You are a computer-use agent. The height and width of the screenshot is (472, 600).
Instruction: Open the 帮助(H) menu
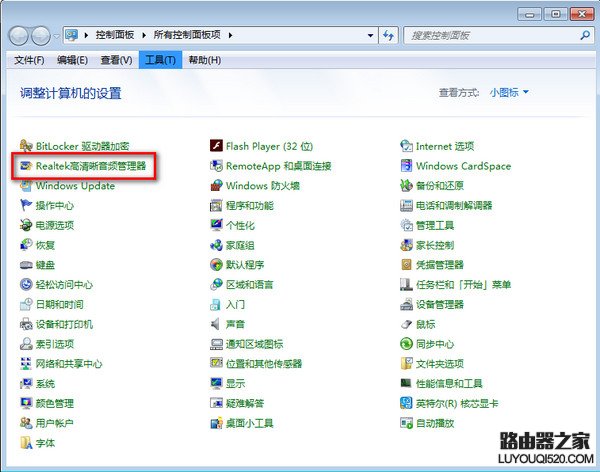point(205,60)
